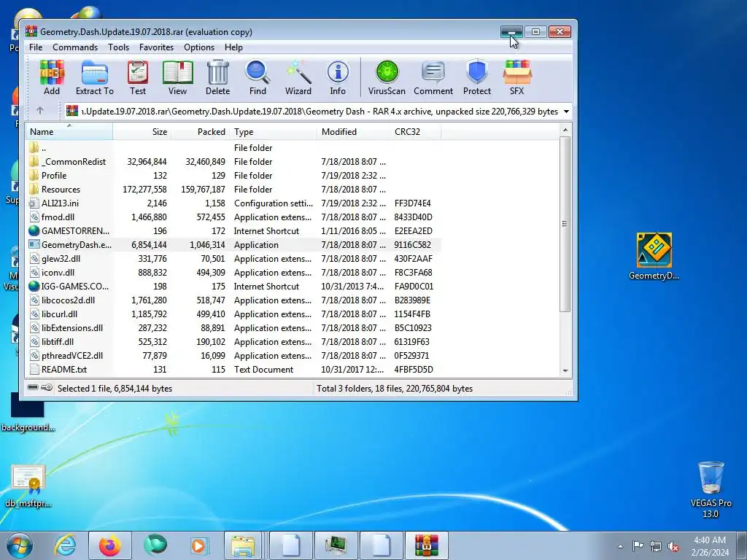Launch Internet Explorer from taskbar
This screenshot has width=747, height=560.
65,545
